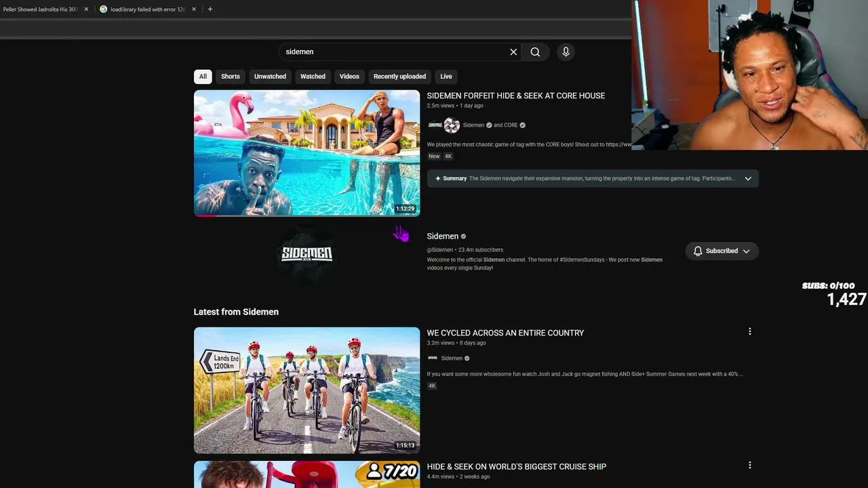
Task: Open the CORE channel link
Action: 511,125
